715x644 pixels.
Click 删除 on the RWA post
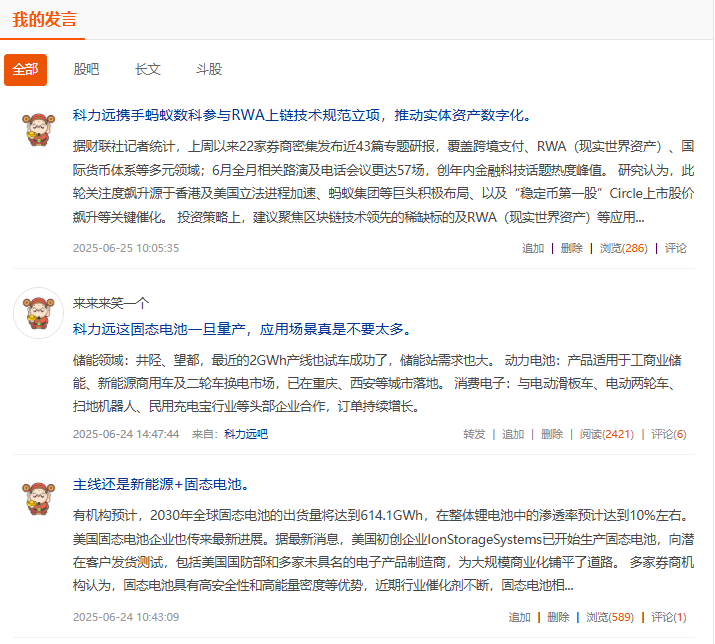coord(572,249)
